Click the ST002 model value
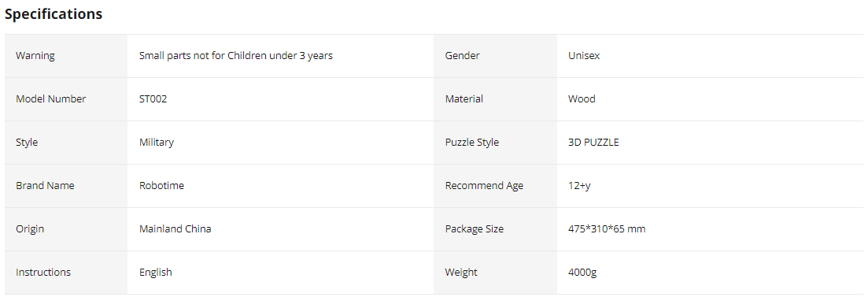868x297 pixels. (153, 98)
